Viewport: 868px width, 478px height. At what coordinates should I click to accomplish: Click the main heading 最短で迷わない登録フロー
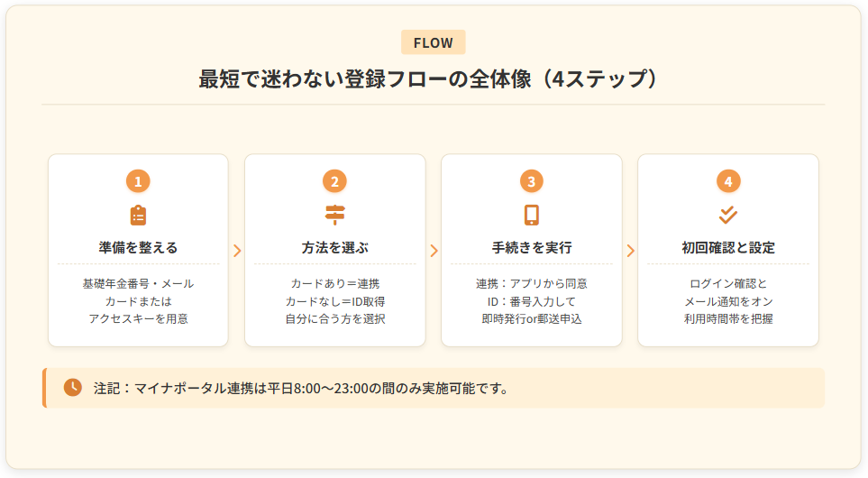tap(434, 79)
